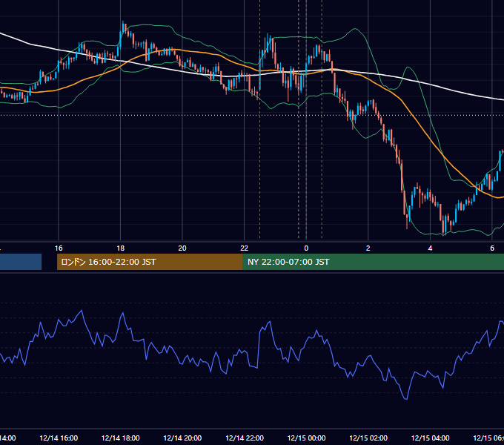Click the upper axis hour label 0

pos(306,248)
